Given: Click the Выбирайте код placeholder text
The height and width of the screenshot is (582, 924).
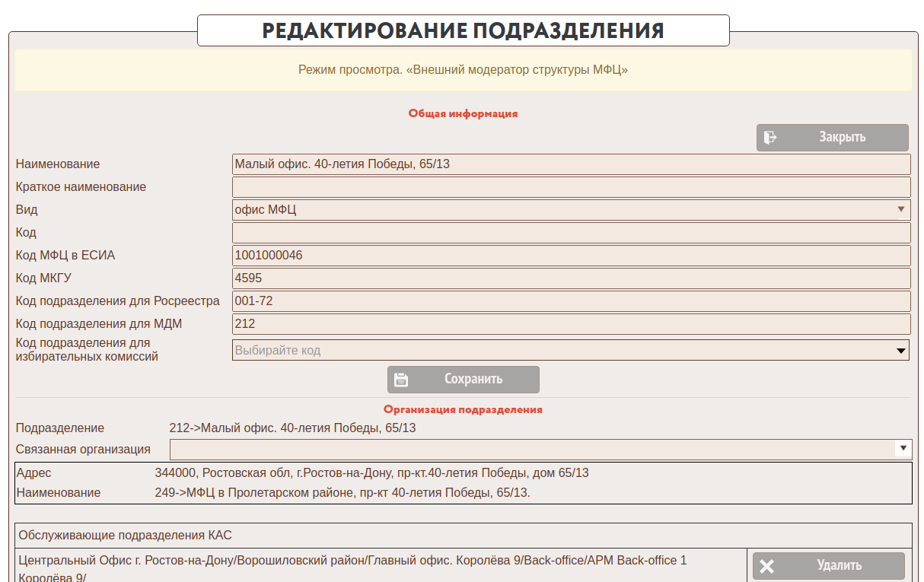Looking at the screenshot, I should (x=279, y=351).
